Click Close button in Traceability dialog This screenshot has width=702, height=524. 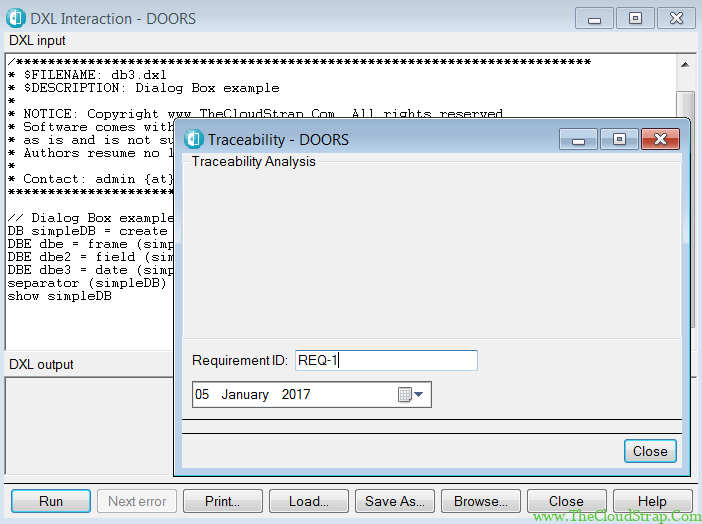650,451
